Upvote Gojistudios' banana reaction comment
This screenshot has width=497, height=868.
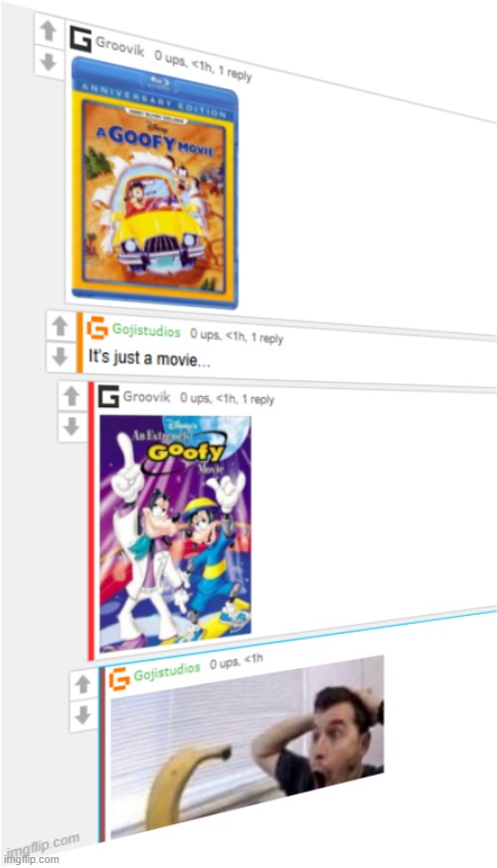point(83,685)
